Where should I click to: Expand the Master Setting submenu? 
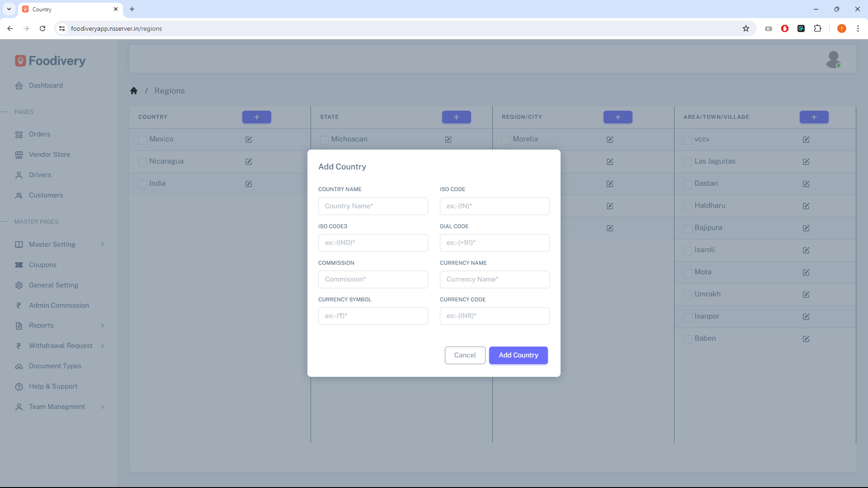pyautogui.click(x=52, y=244)
